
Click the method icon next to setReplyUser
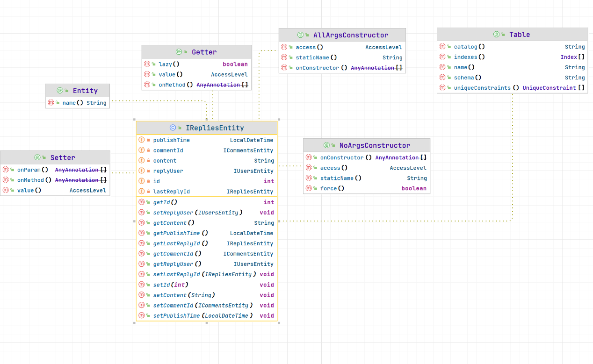(141, 213)
